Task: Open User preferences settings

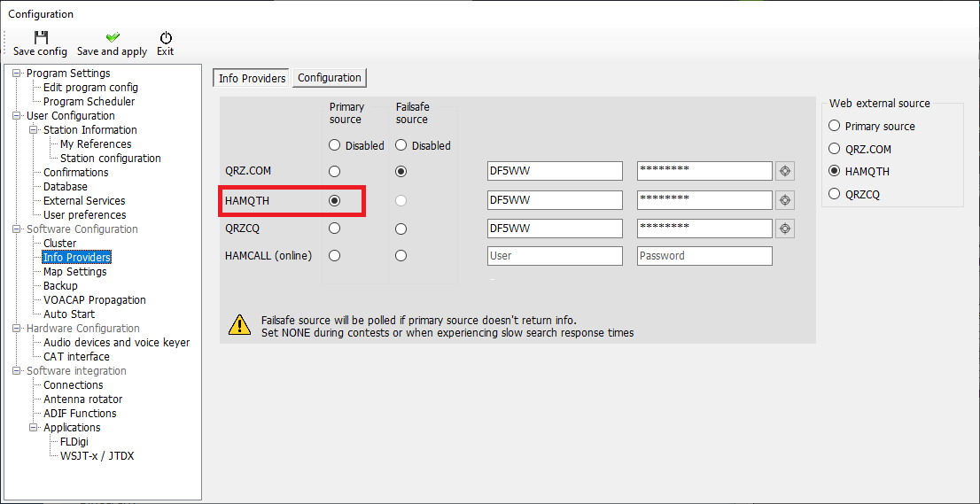Action: pyautogui.click(x=84, y=215)
